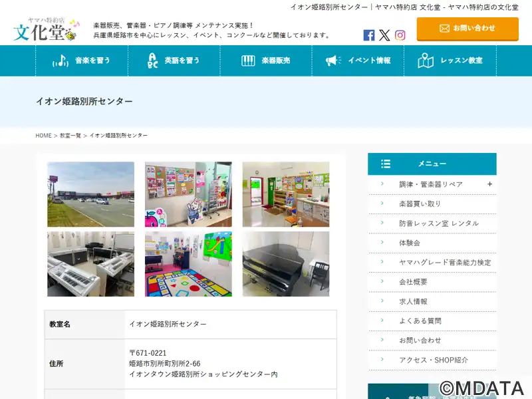Expand the 調律・管楽器リペア plus sign

pos(489,184)
